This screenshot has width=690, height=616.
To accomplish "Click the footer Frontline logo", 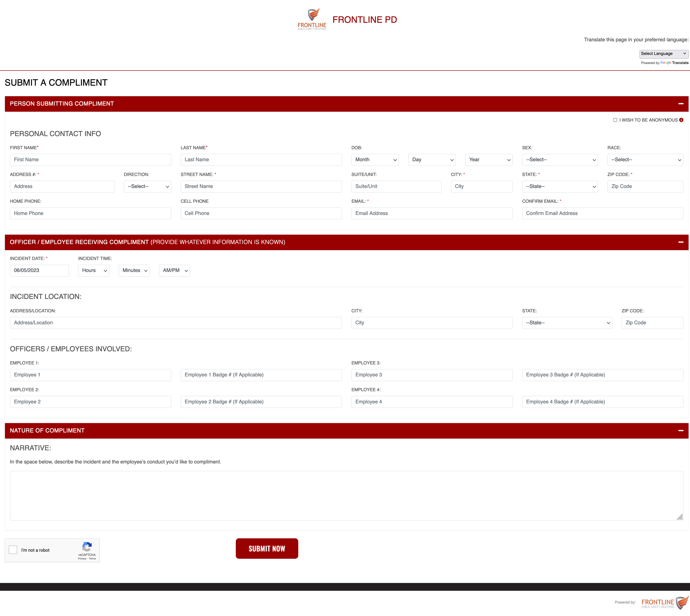I will (x=665, y=603).
